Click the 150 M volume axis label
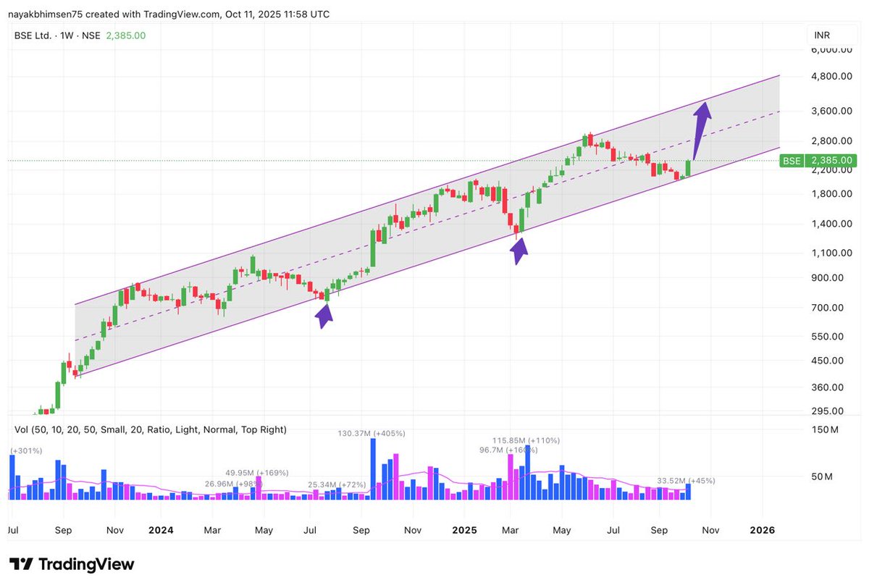 pyautogui.click(x=823, y=429)
